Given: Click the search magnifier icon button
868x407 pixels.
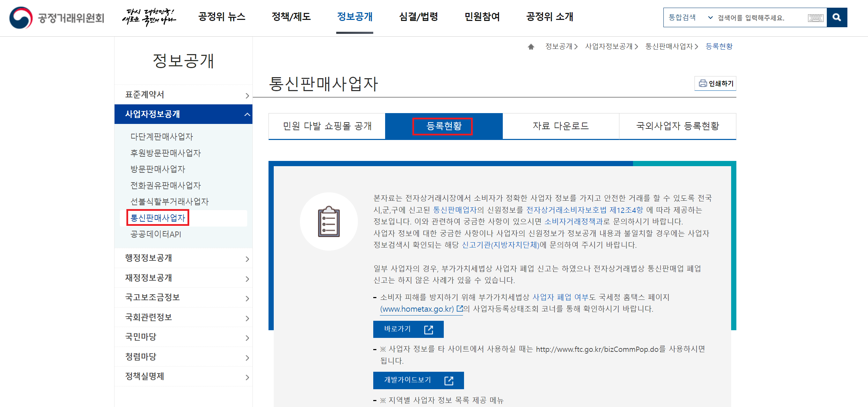Looking at the screenshot, I should pyautogui.click(x=837, y=17).
